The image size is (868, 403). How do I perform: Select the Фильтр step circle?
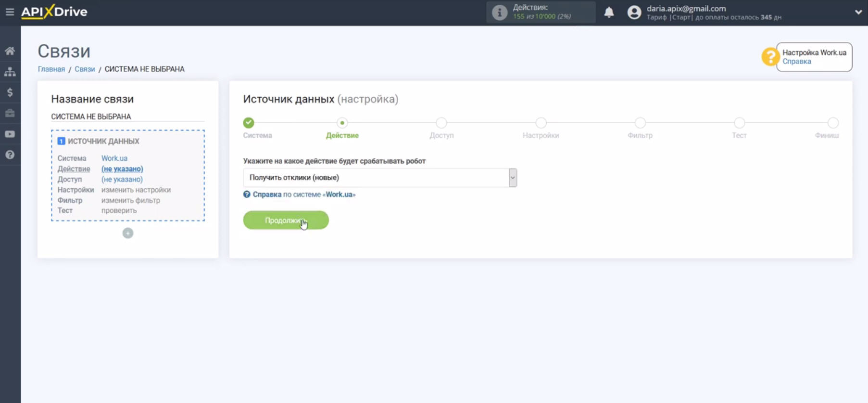[640, 123]
